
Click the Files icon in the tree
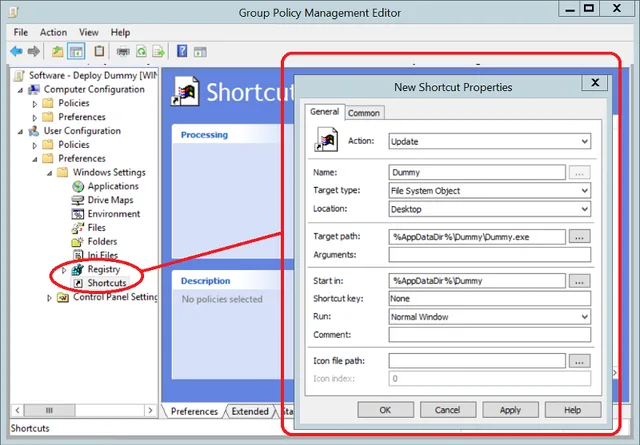(78, 228)
